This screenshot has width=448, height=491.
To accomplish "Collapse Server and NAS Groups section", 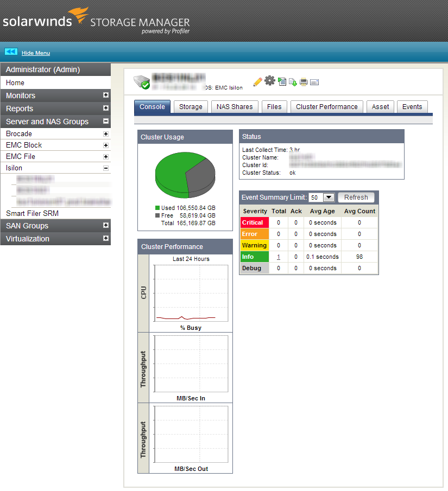I will [x=106, y=121].
